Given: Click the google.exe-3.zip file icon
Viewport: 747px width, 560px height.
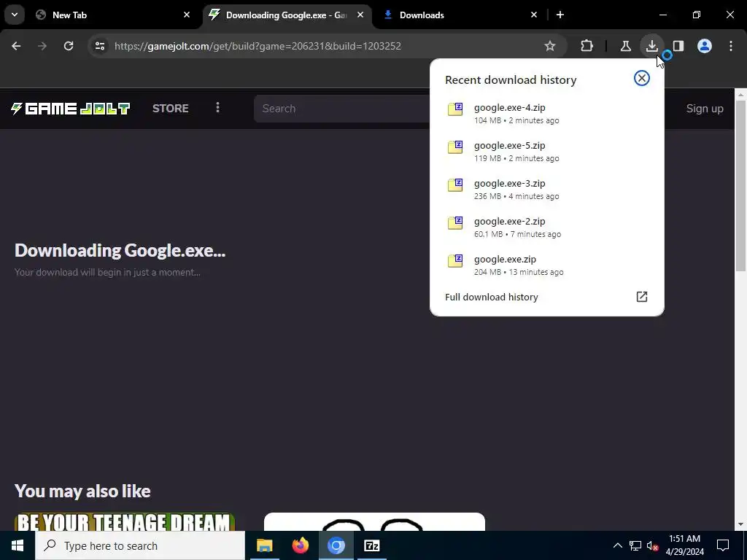Looking at the screenshot, I should click(x=455, y=184).
